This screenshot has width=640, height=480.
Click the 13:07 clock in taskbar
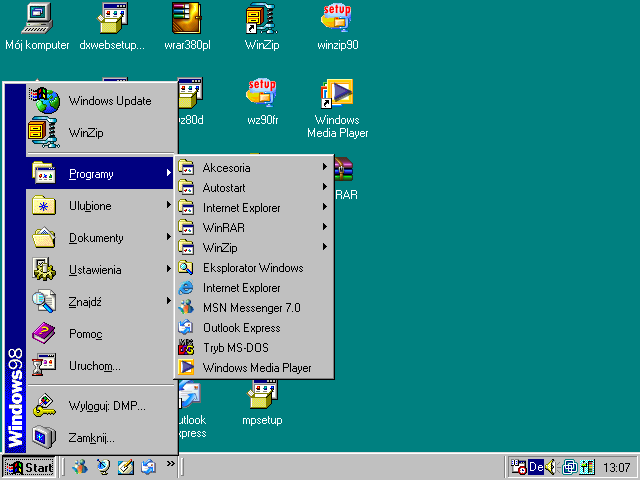(617, 467)
